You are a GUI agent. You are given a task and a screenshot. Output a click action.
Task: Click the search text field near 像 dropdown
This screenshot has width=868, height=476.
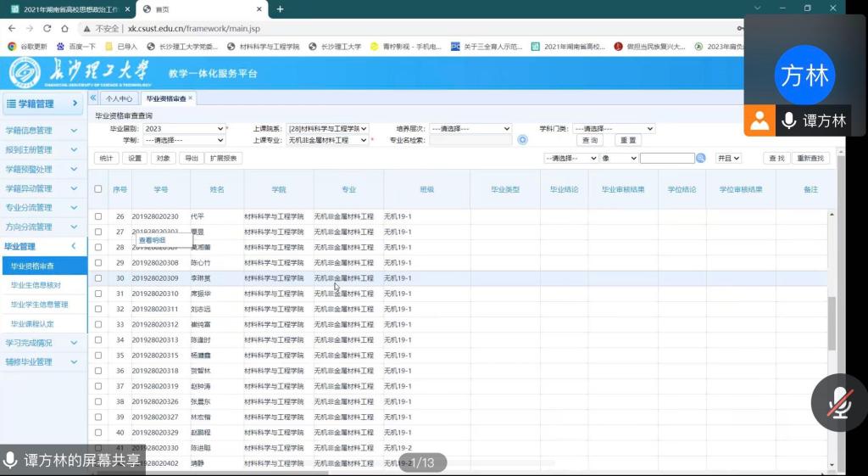[x=667, y=158]
